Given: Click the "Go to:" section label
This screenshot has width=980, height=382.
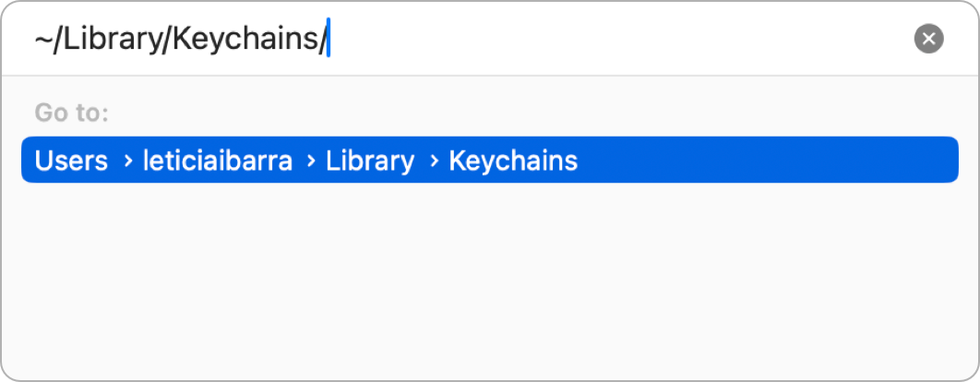Looking at the screenshot, I should [72, 113].
